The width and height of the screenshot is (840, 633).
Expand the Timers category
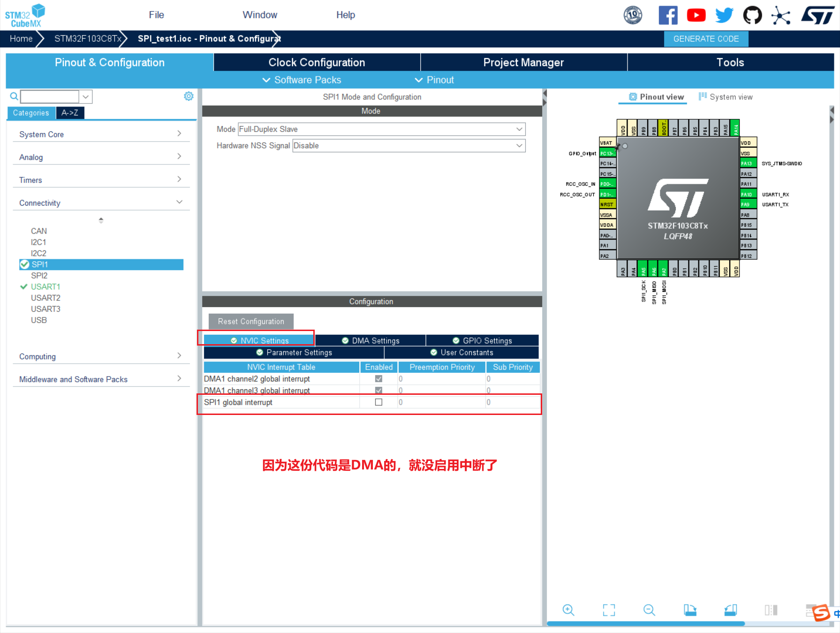[x=101, y=180]
